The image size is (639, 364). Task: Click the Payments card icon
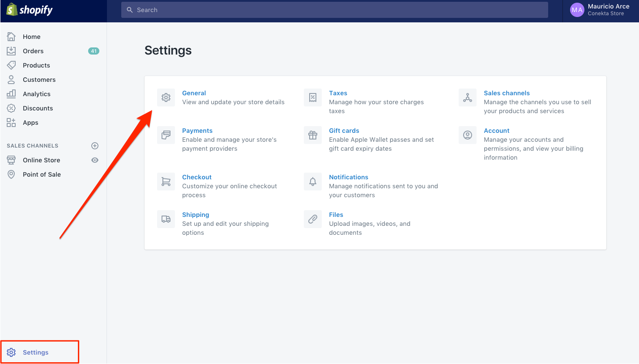pos(166,135)
